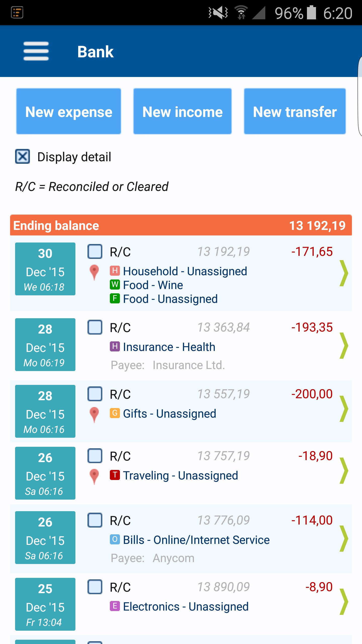Screen dimensions: 362x644
Task: Toggle the Display detail checkbox
Action: [x=23, y=156]
